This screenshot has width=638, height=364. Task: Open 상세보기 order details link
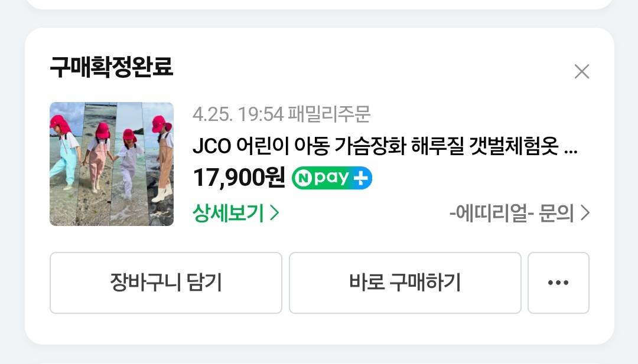tap(236, 213)
